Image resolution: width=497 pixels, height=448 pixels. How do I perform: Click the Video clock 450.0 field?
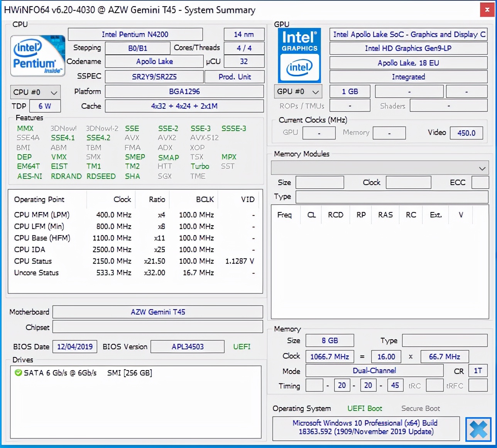pos(466,133)
